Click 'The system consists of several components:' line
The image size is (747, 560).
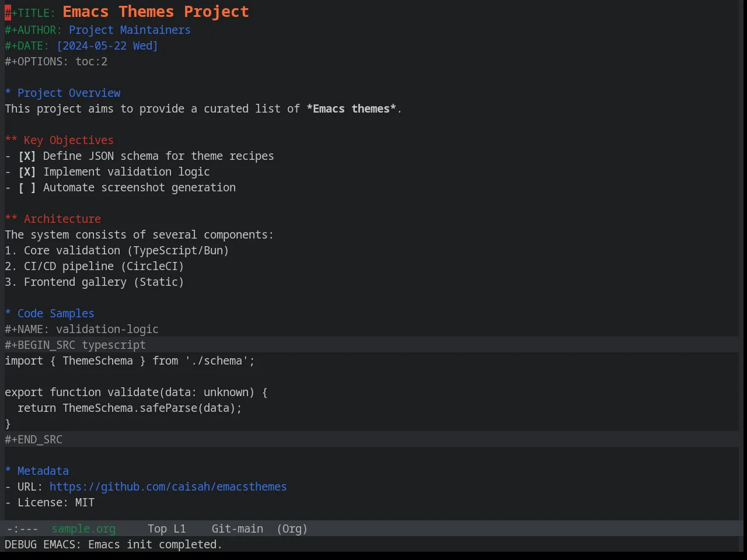point(139,235)
